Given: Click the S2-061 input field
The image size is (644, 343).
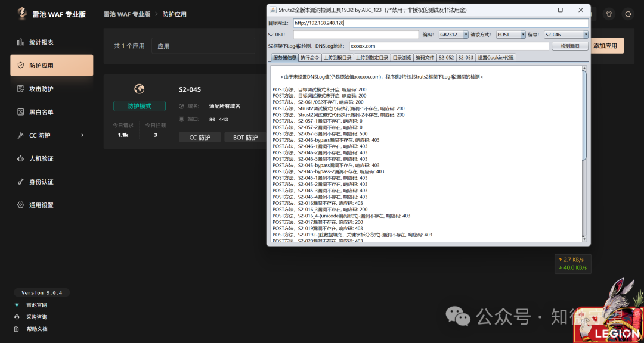Looking at the screenshot, I should click(x=355, y=35).
